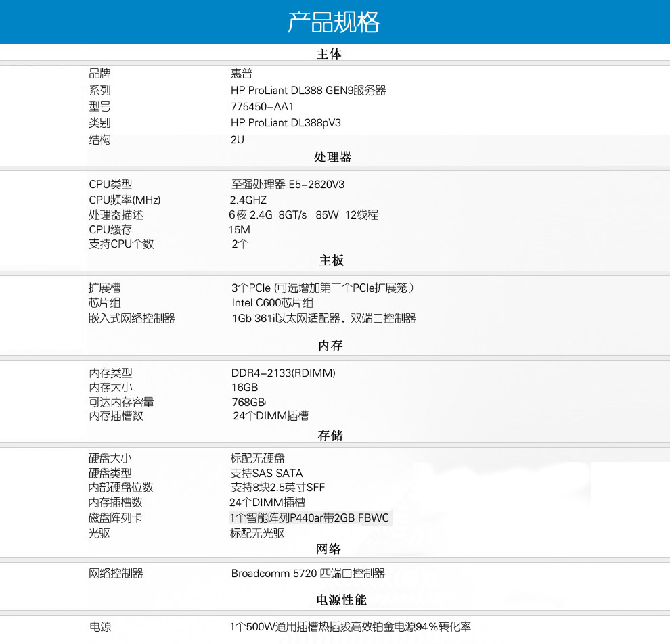Image resolution: width=670 pixels, height=644 pixels.
Task: Click the 支持CPU个数 label
Action: click(x=121, y=244)
